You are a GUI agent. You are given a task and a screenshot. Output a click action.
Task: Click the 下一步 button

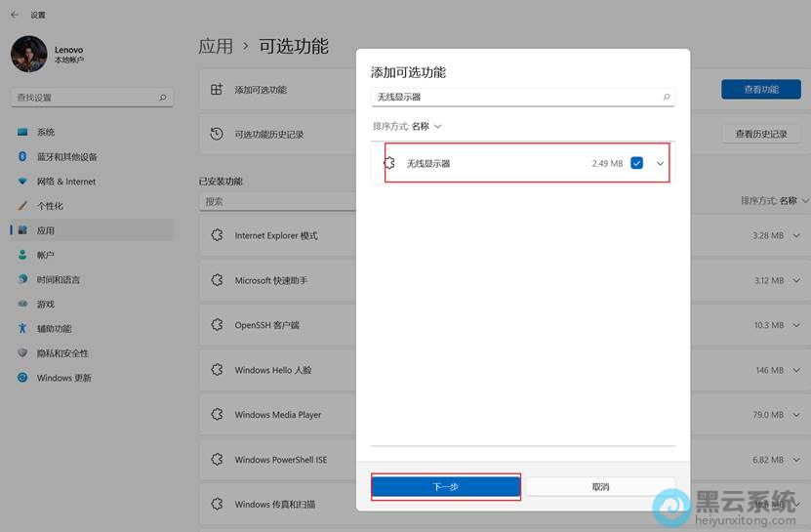[446, 486]
